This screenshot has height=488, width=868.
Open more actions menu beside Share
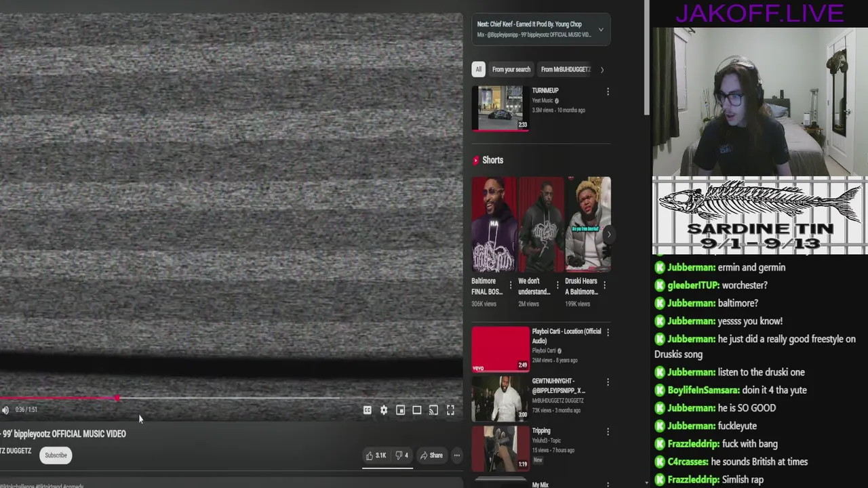coord(457,455)
